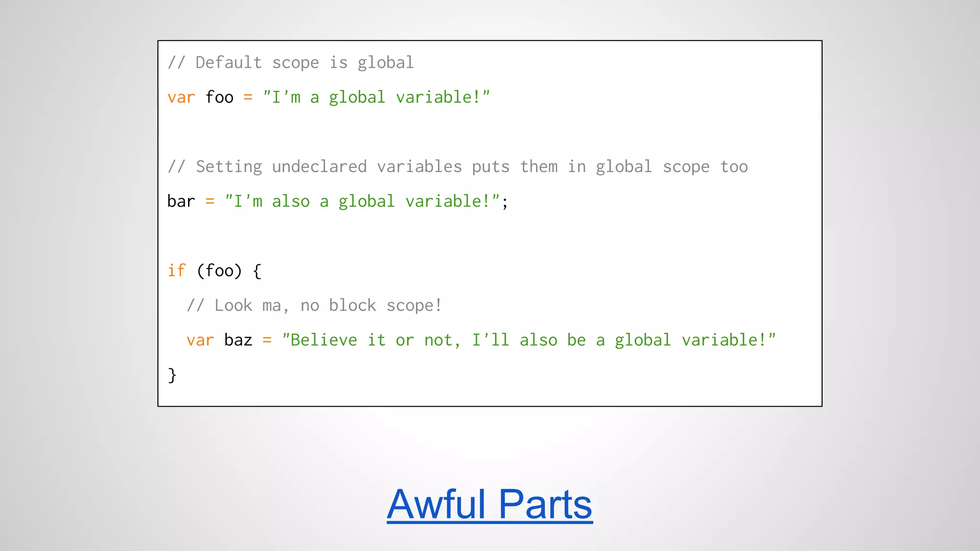Click the bar variable name
980x551 pixels.
(181, 201)
